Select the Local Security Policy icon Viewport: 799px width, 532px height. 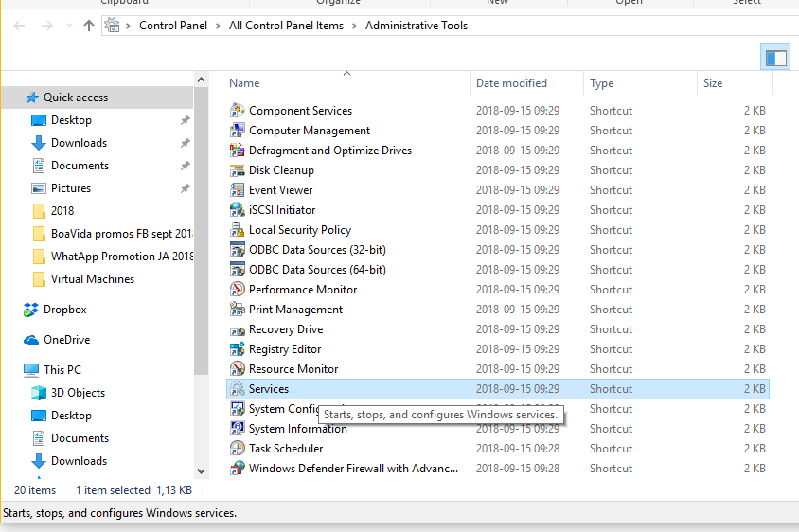[237, 230]
